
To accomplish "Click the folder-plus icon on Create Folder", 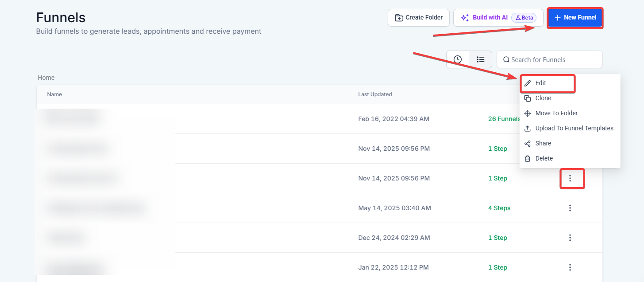I will (399, 18).
